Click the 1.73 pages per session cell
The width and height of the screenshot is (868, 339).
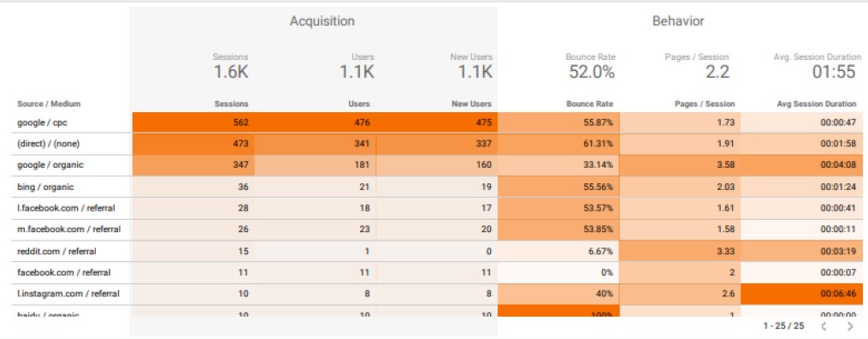click(681, 122)
